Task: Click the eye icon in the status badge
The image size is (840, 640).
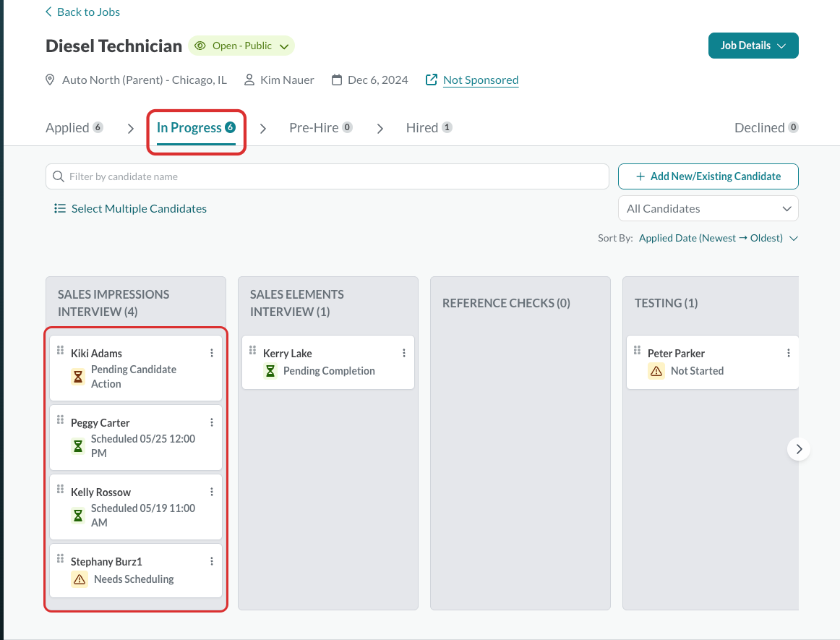Action: click(200, 46)
